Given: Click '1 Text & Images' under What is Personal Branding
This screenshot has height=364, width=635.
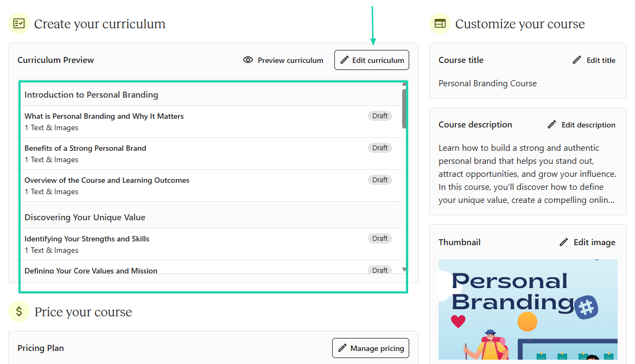Looking at the screenshot, I should [x=52, y=127].
